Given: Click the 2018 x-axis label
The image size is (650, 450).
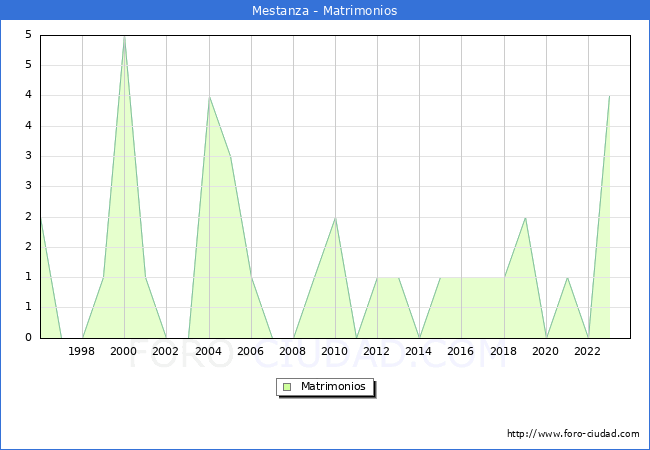Looking at the screenshot, I should 504,351.
